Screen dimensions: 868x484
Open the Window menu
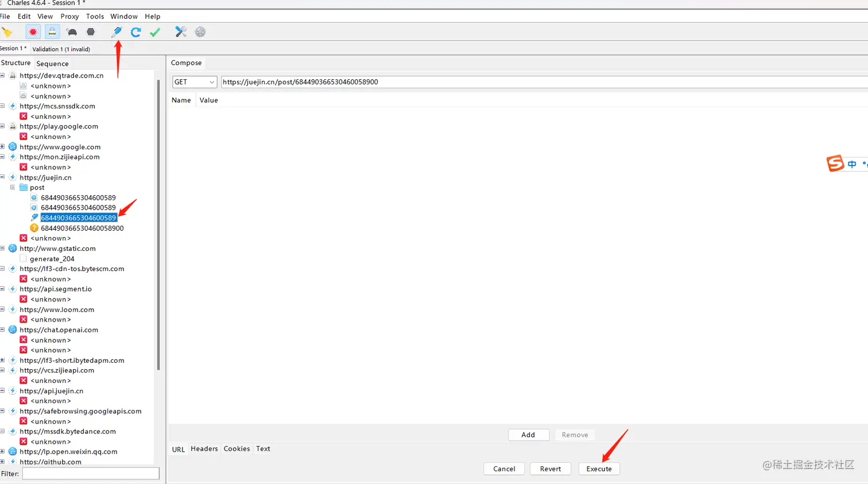[124, 16]
